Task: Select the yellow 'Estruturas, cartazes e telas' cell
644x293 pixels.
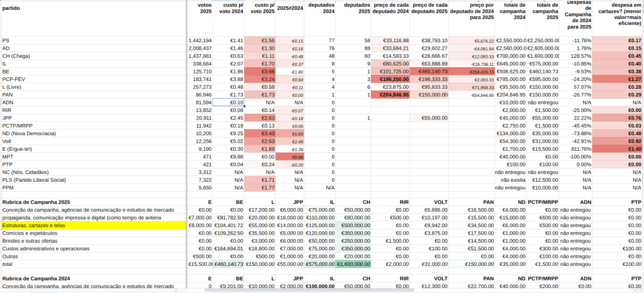Action: pyautogui.click(x=92, y=224)
